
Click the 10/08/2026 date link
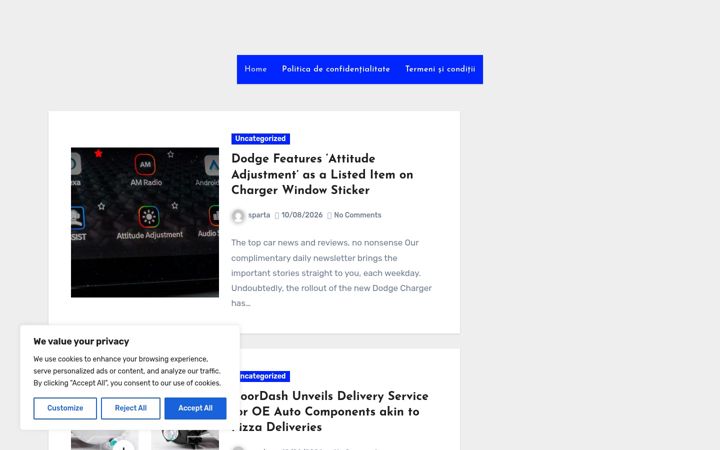point(302,215)
